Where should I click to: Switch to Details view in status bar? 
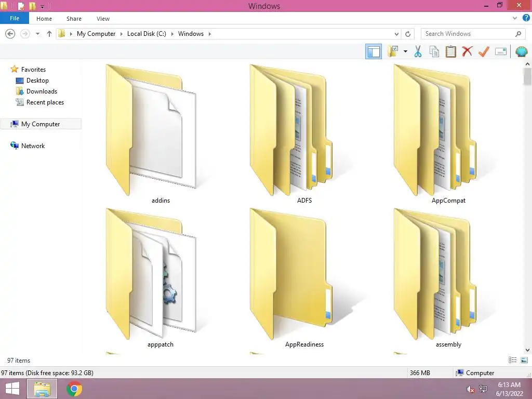click(x=512, y=360)
